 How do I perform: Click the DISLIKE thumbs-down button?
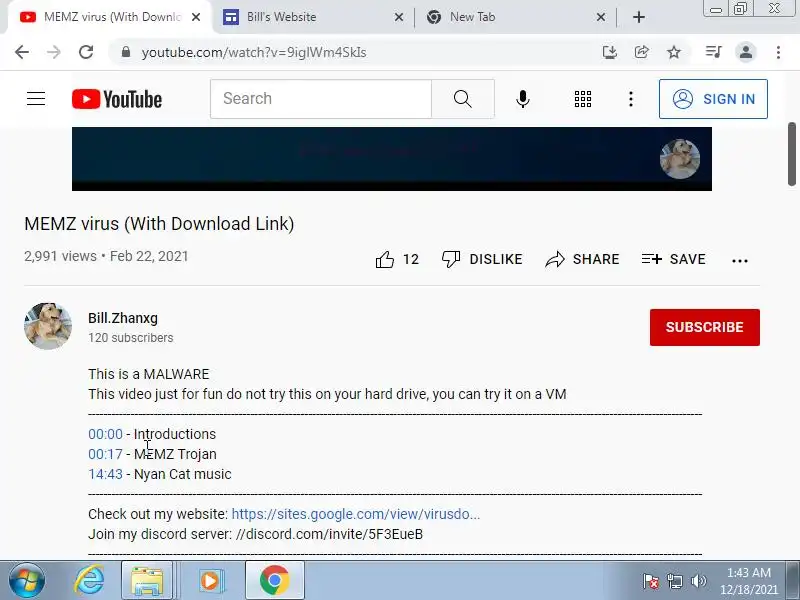coord(482,259)
